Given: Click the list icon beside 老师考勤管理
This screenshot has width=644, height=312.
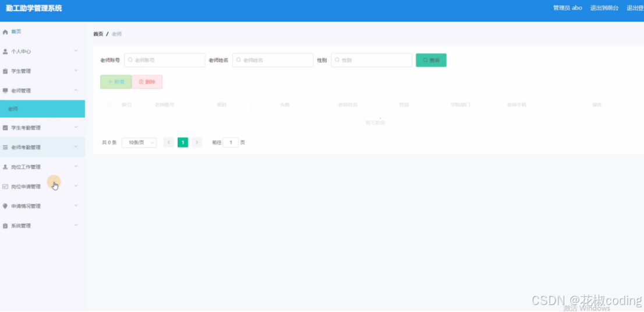Looking at the screenshot, I should point(5,148).
